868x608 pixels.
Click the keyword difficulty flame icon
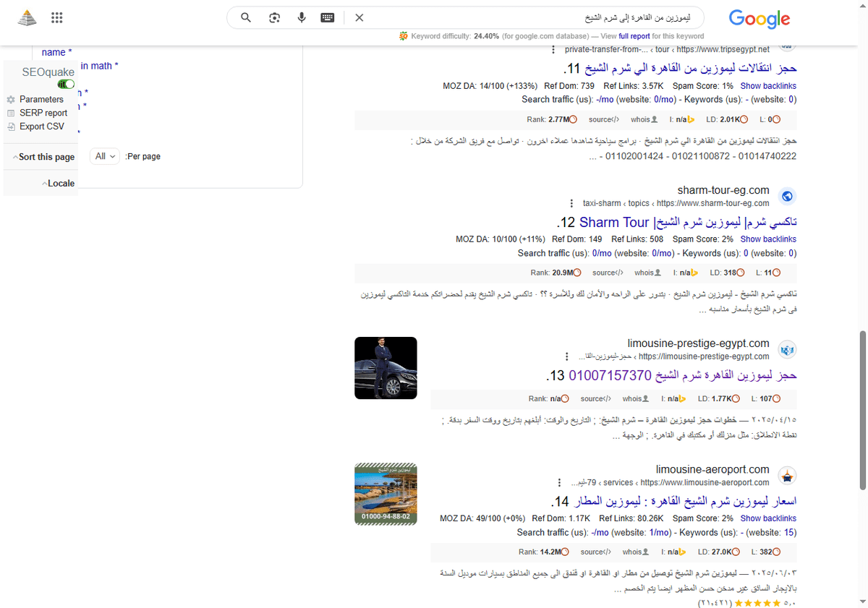[x=402, y=35]
